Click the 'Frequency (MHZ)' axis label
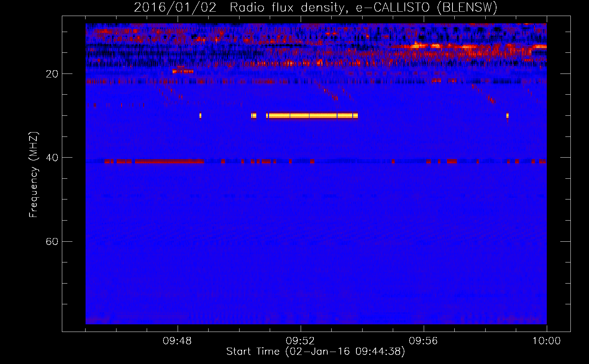 33,175
